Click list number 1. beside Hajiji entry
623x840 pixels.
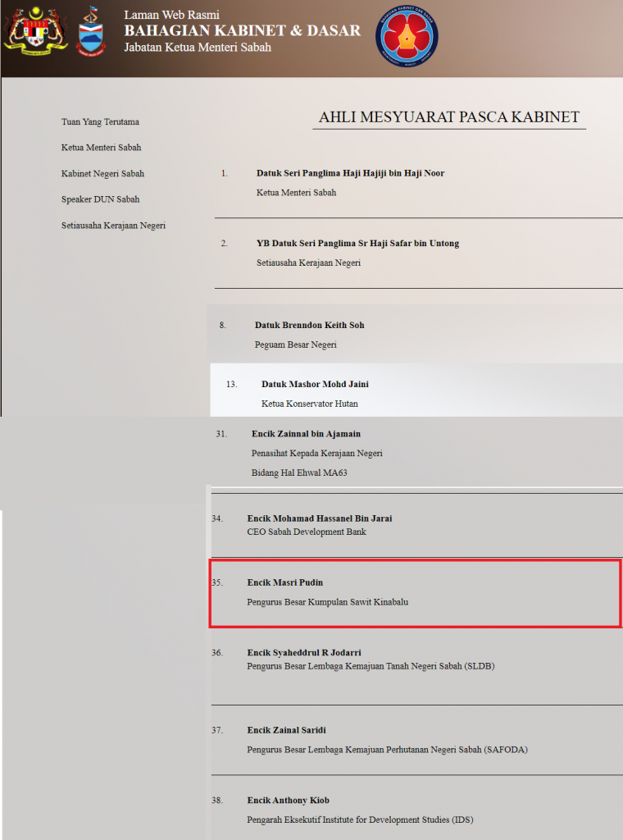point(225,173)
